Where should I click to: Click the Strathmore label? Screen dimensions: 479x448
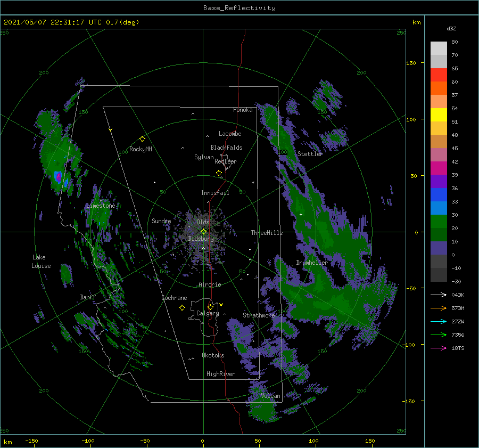click(x=259, y=315)
